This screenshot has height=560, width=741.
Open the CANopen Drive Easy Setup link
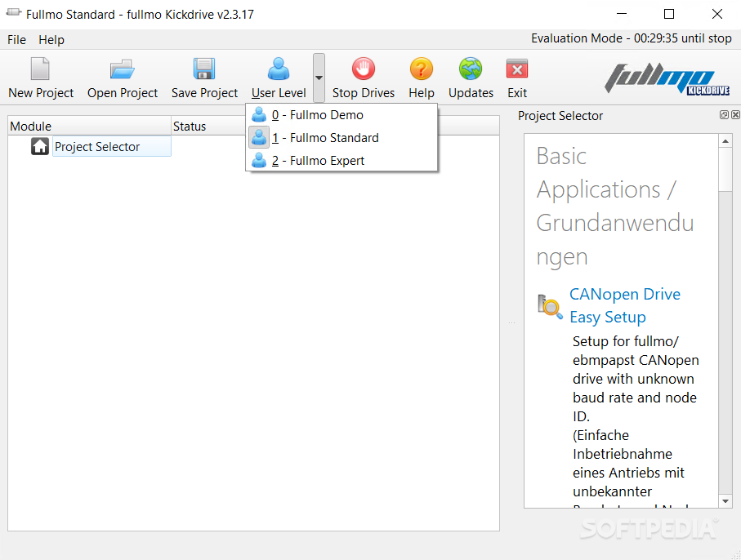[625, 305]
